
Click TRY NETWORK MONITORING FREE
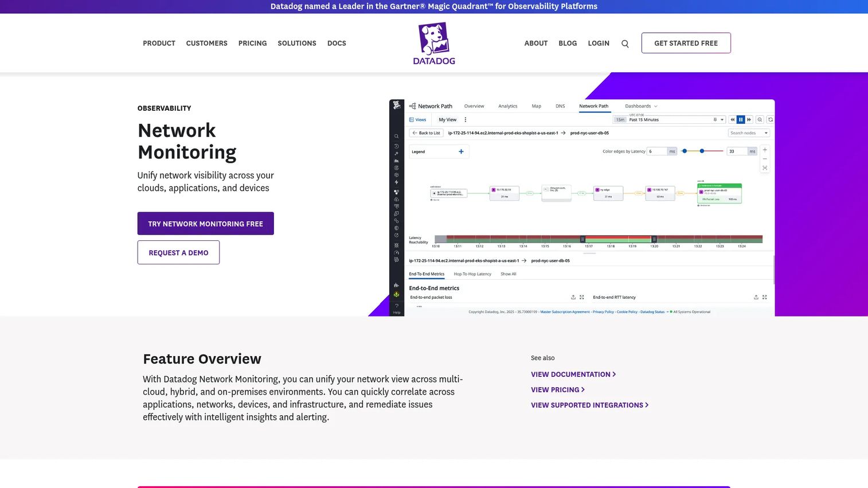click(x=206, y=224)
